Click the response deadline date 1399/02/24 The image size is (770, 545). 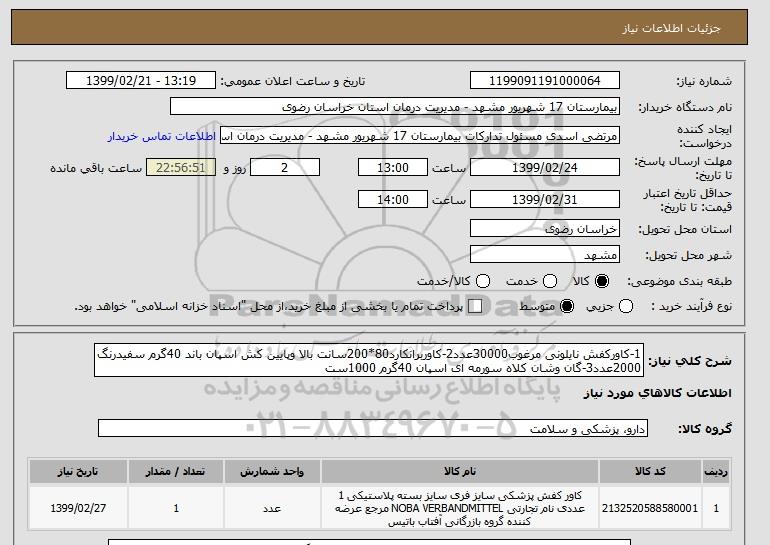pyautogui.click(x=545, y=167)
